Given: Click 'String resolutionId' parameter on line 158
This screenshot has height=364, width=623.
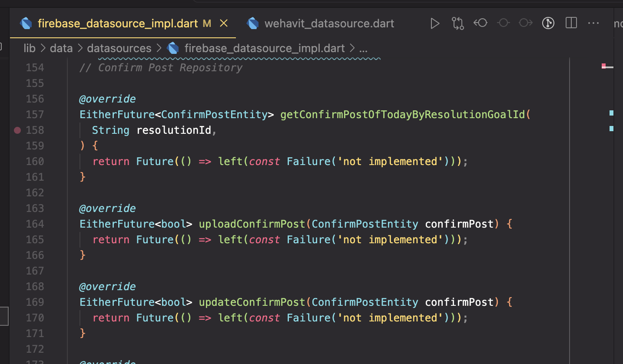Looking at the screenshot, I should click(152, 130).
